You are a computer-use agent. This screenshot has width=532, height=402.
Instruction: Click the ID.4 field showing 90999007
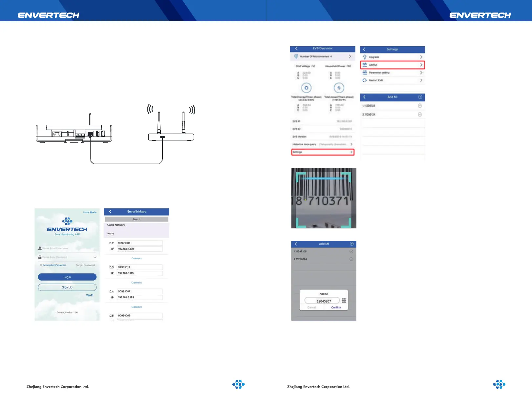[x=140, y=291]
